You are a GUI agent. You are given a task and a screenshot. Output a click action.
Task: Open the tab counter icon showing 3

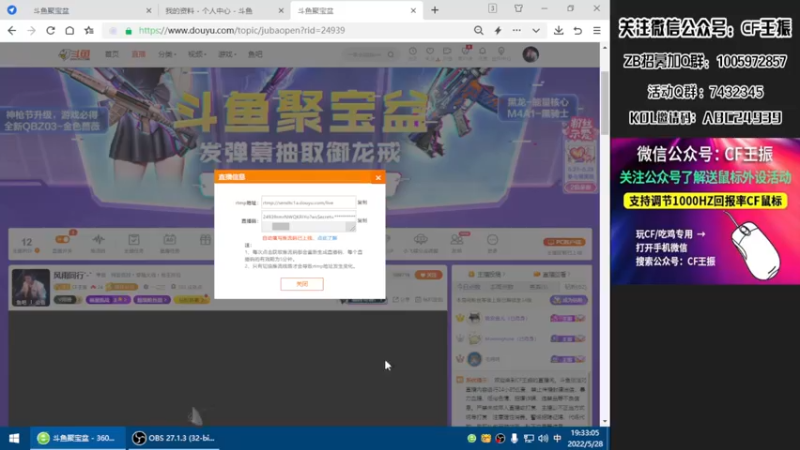click(492, 9)
